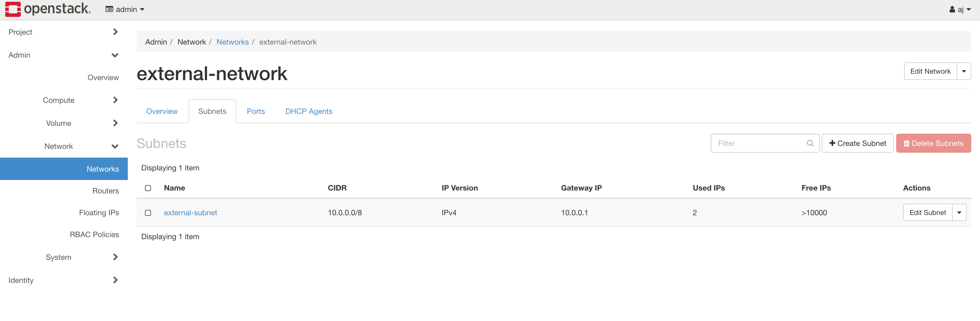Click into the Filter input field

click(x=759, y=143)
